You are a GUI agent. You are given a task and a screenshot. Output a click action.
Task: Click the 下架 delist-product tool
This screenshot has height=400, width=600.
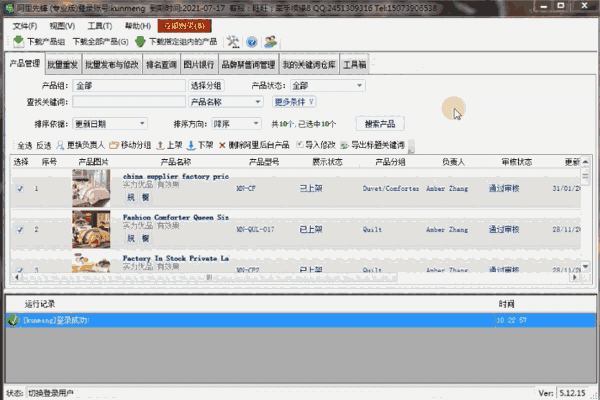tap(200, 145)
